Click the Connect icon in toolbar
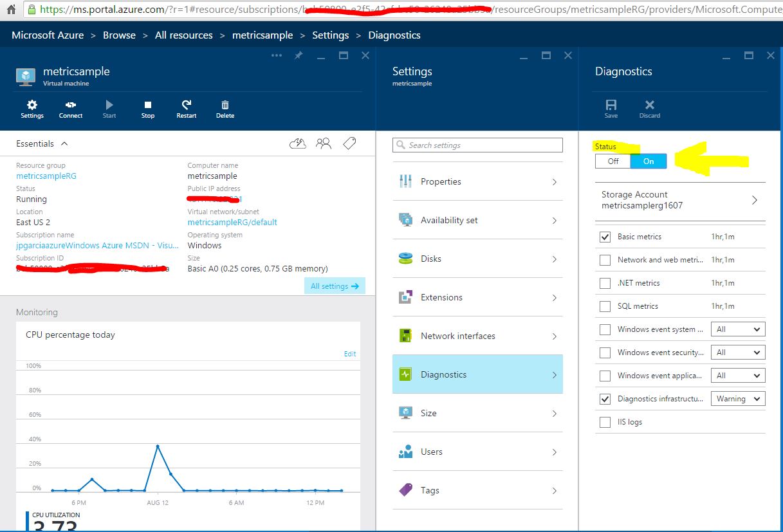Image resolution: width=783 pixels, height=532 pixels. (71, 105)
